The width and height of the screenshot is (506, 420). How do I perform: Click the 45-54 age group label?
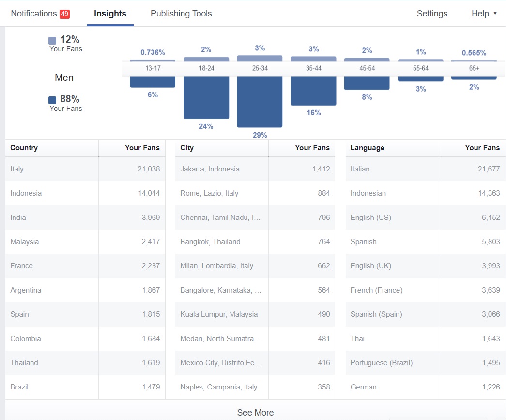pyautogui.click(x=367, y=68)
